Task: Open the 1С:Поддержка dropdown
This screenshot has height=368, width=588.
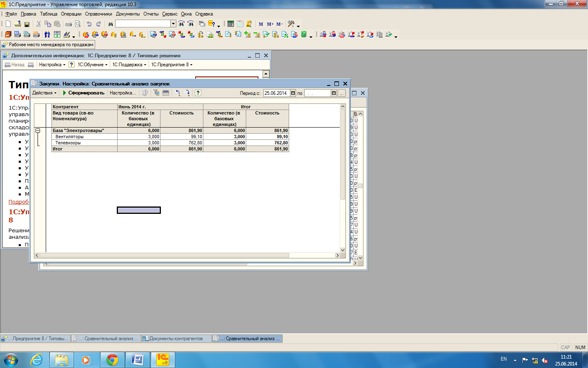Action: (129, 65)
